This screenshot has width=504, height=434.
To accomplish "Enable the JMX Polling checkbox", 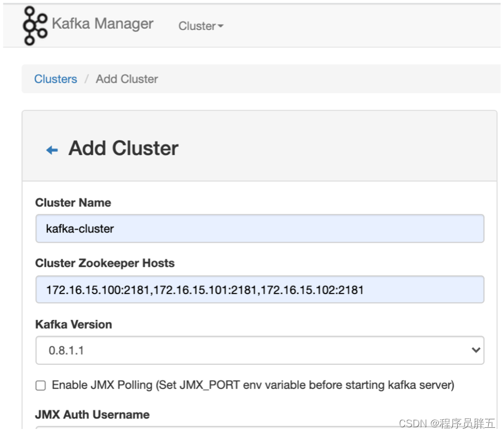I will pos(40,385).
